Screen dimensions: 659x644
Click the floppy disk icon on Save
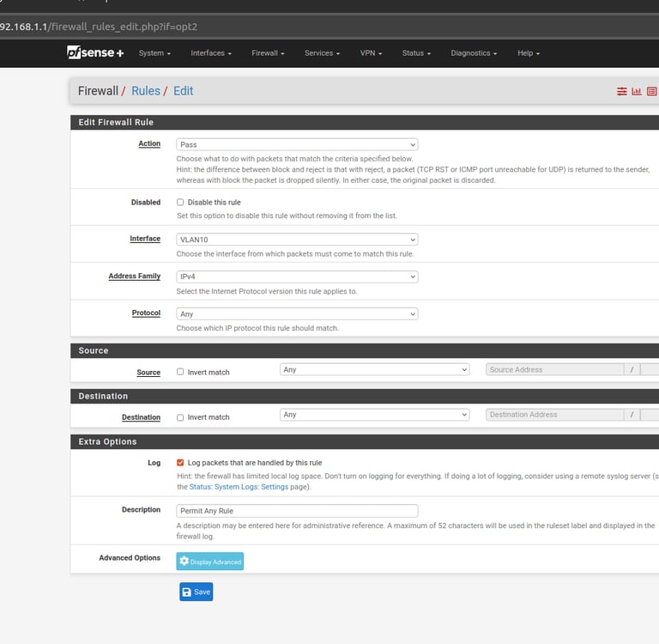[x=186, y=592]
